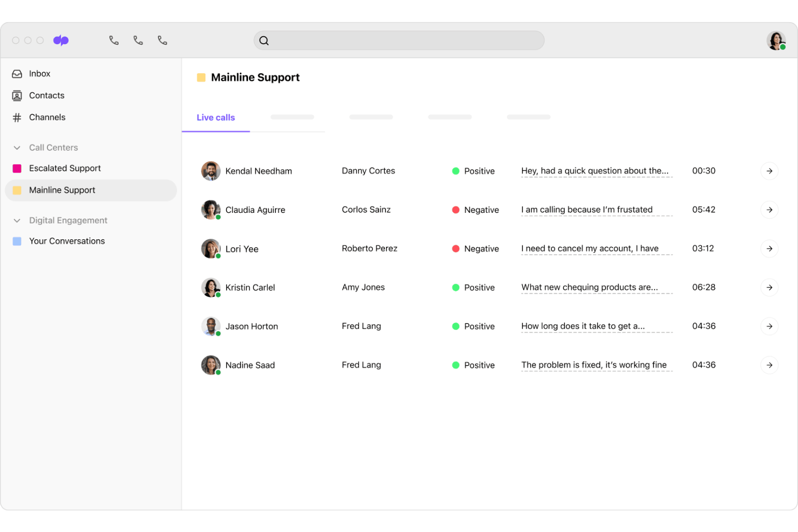Open Nadine Saad call arrow button
Viewport: 798px width, 532px height.
coord(769,365)
